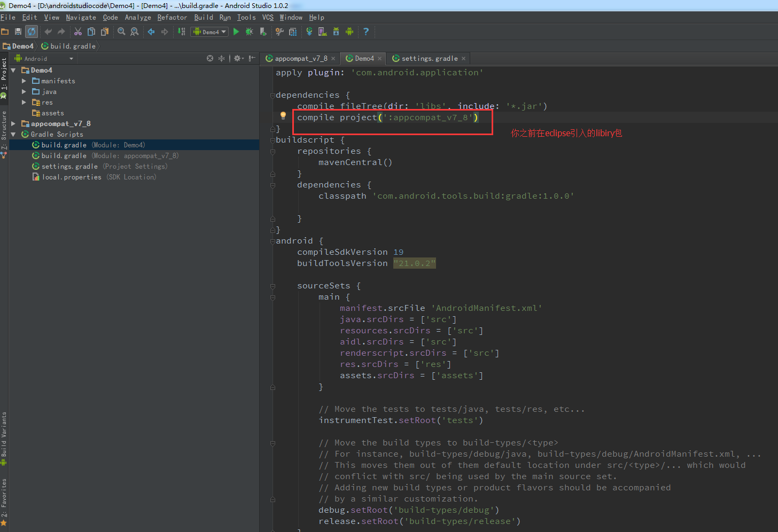The image size is (778, 532).
Task: Click the Save All floppy icon
Action: click(x=18, y=32)
